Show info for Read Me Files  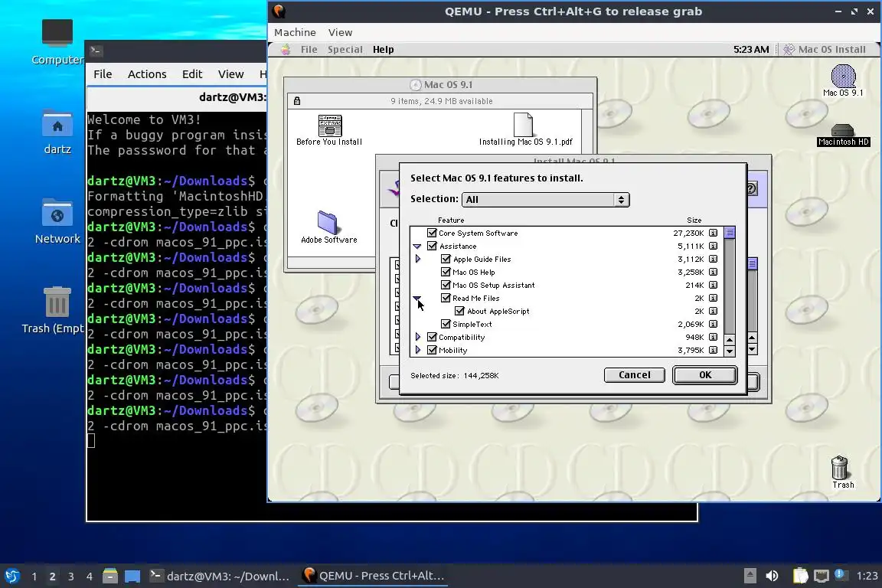(x=713, y=298)
